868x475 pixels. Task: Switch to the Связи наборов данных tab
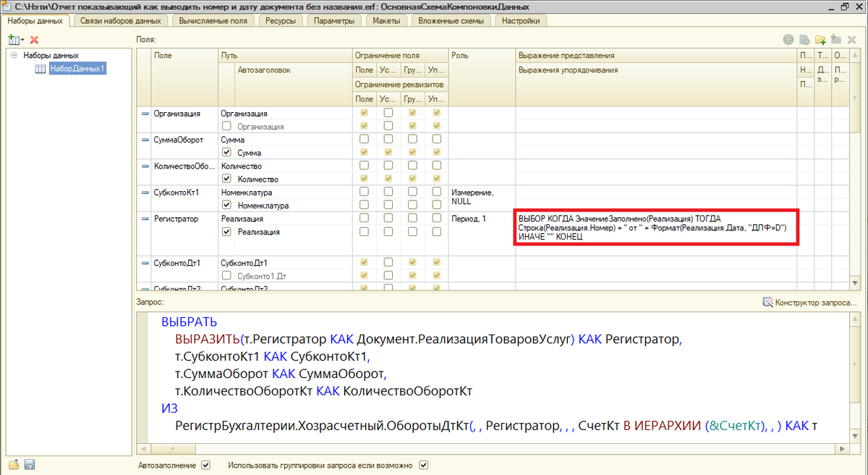coord(121,21)
